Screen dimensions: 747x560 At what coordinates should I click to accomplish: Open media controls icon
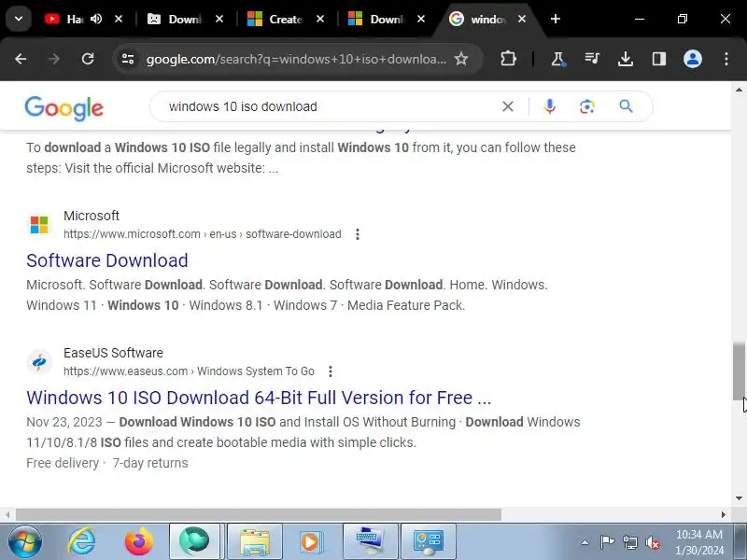coord(592,59)
